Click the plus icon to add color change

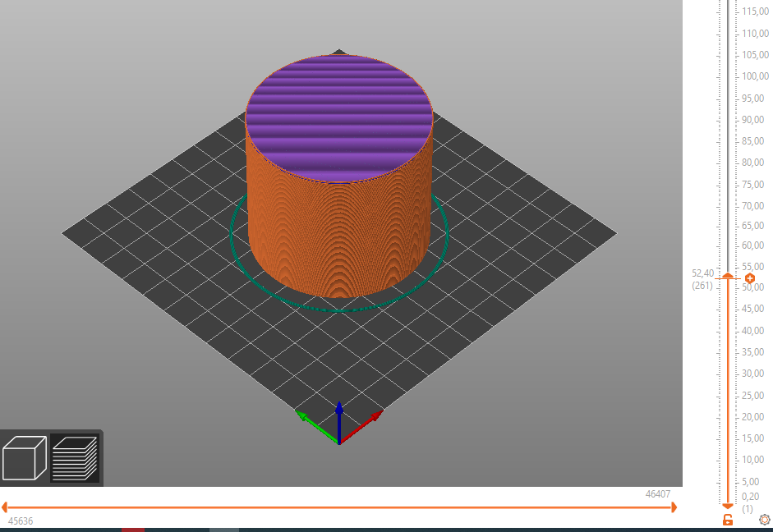pos(750,278)
